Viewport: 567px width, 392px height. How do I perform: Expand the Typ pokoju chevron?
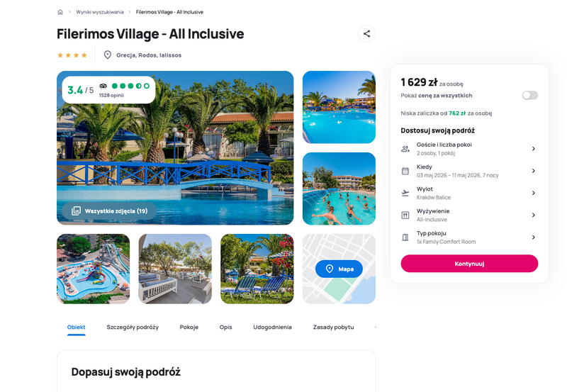click(534, 237)
